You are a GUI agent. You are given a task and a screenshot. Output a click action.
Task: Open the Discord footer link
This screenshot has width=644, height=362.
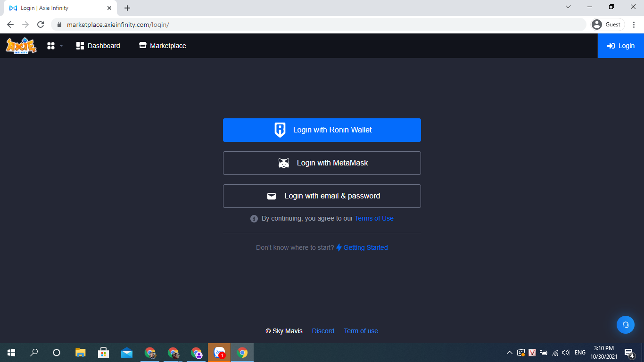pos(323,331)
